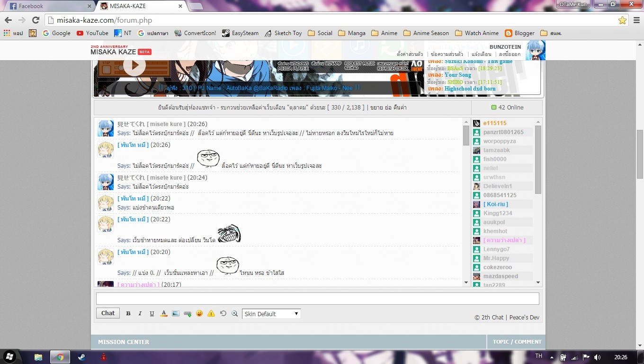
Task: Click the volume speaker tray icon
Action: pyautogui.click(x=598, y=357)
